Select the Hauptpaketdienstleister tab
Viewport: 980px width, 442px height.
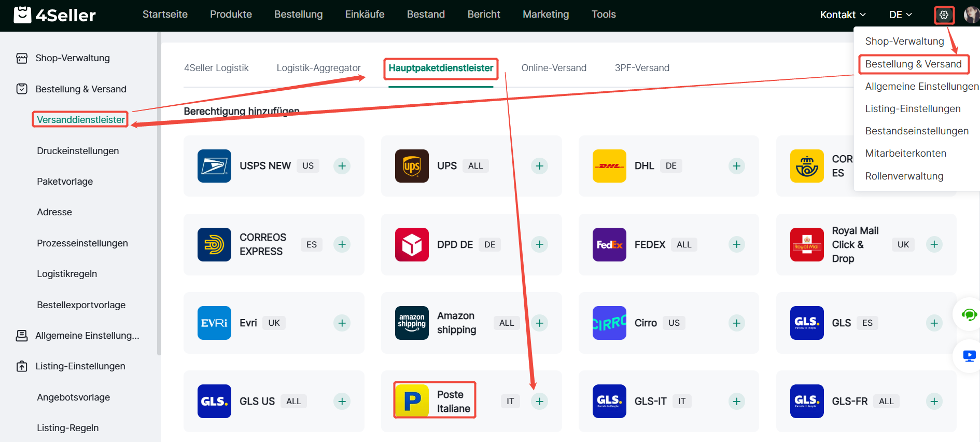(441, 68)
